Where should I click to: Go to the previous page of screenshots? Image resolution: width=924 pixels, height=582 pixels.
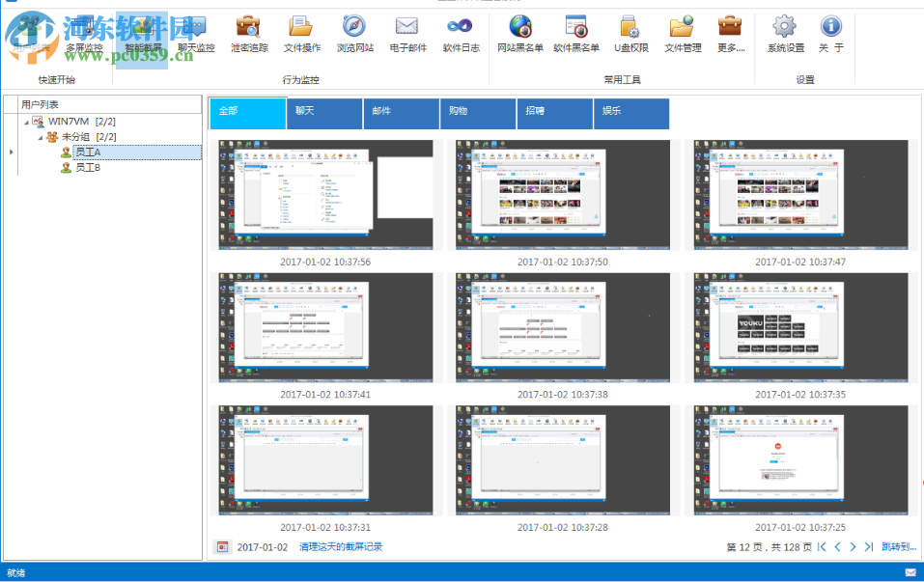pos(837,546)
